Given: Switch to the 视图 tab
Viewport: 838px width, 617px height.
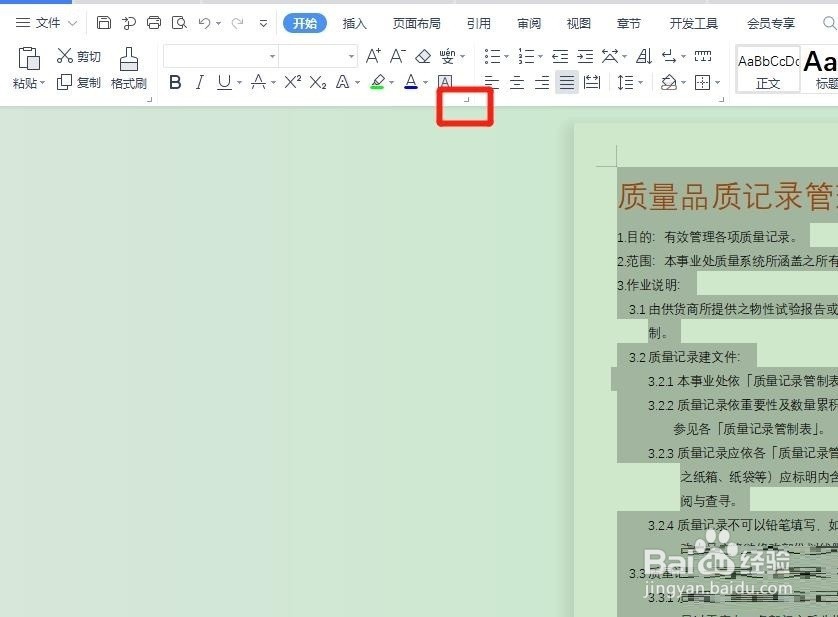Looking at the screenshot, I should point(578,24).
